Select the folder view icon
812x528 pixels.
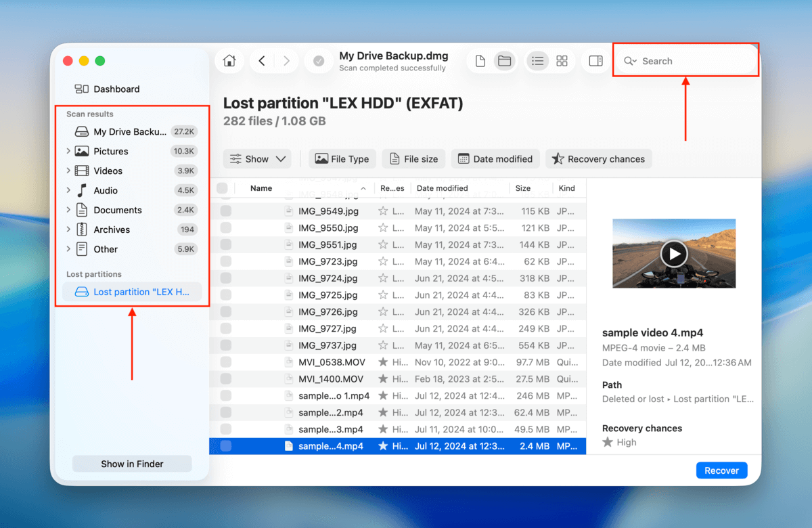tap(504, 60)
